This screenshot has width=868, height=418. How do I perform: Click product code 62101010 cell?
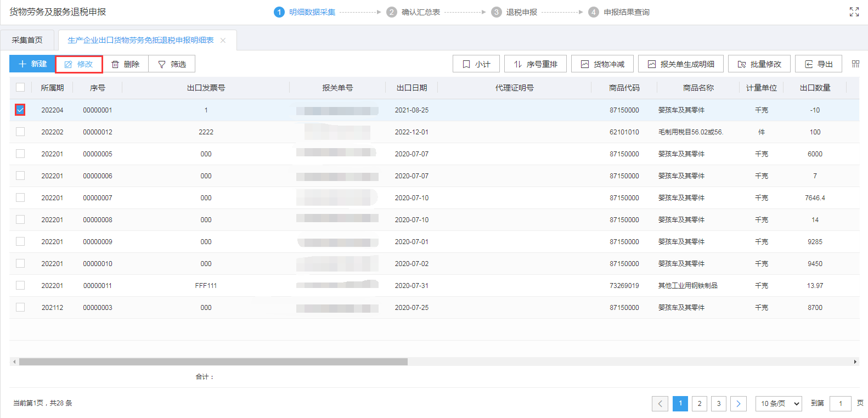(x=624, y=132)
